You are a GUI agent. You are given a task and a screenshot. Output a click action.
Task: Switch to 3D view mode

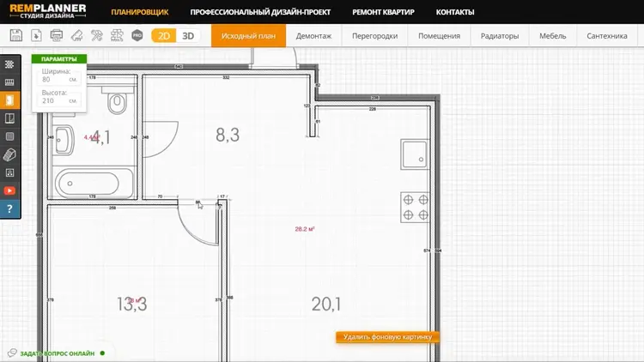pyautogui.click(x=188, y=36)
